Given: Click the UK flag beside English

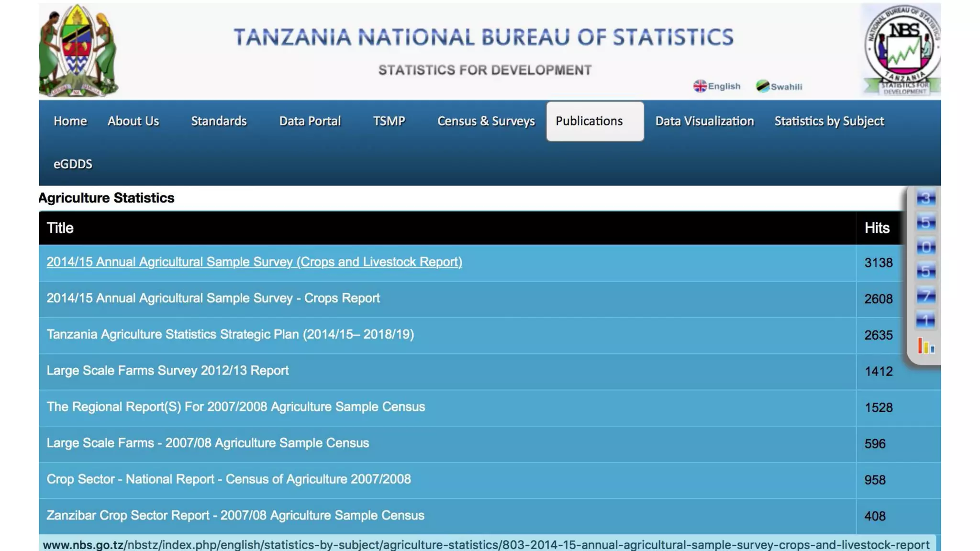Looking at the screenshot, I should 700,86.
